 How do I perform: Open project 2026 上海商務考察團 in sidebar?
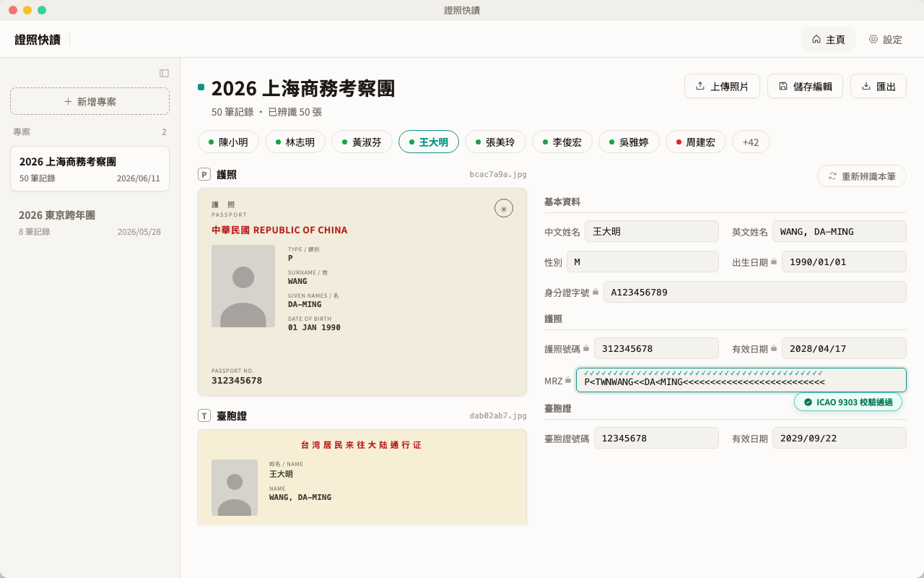90,168
